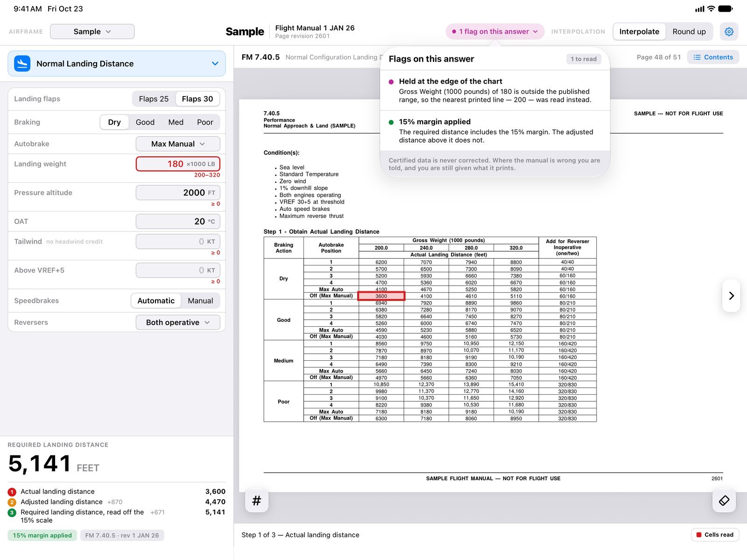The height and width of the screenshot is (560, 747).
Task: Click FM 7.40.5 rev 1 JAN 26 tag
Action: (x=122, y=535)
